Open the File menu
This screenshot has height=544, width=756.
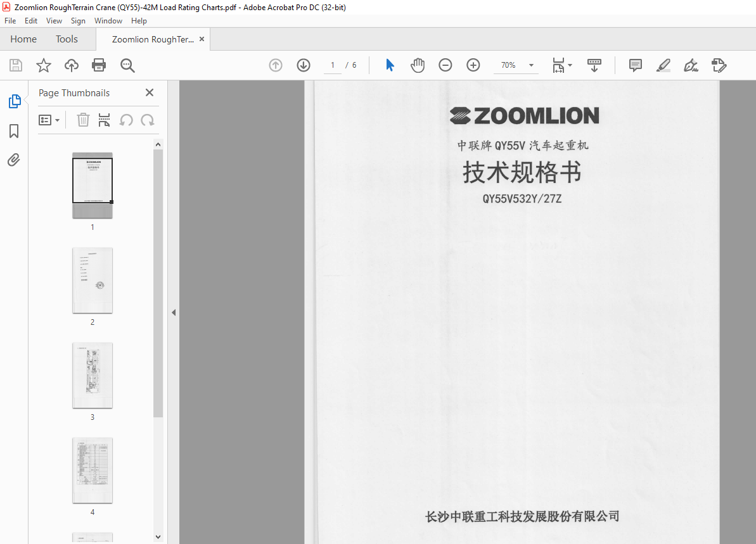(10, 21)
